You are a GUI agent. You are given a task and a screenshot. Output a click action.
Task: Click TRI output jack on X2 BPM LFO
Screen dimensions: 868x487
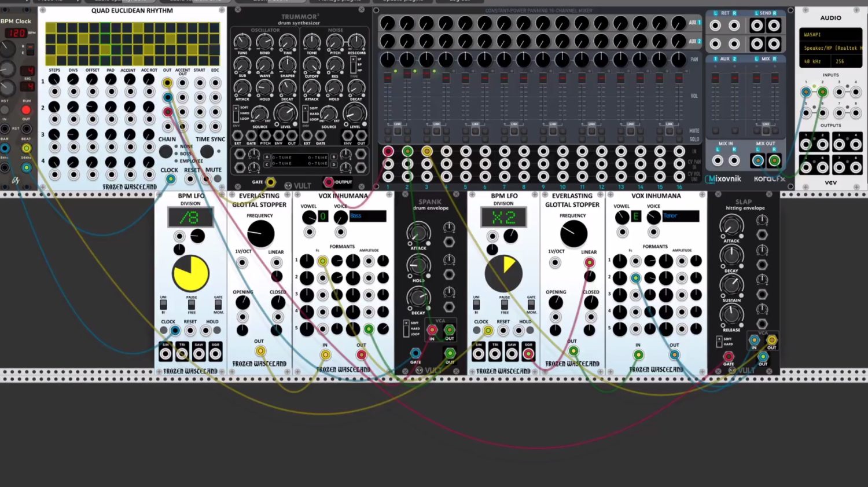click(x=495, y=353)
